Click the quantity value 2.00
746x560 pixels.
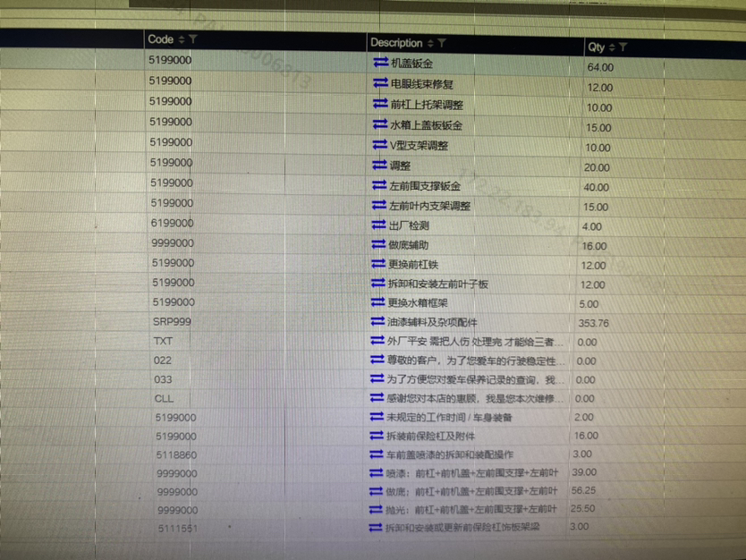pos(584,417)
